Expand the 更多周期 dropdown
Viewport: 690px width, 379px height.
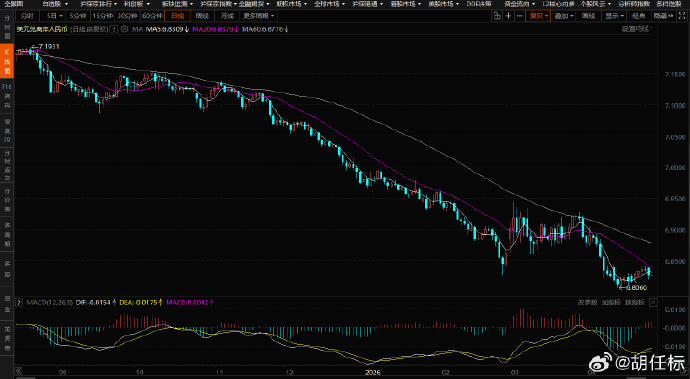click(258, 16)
